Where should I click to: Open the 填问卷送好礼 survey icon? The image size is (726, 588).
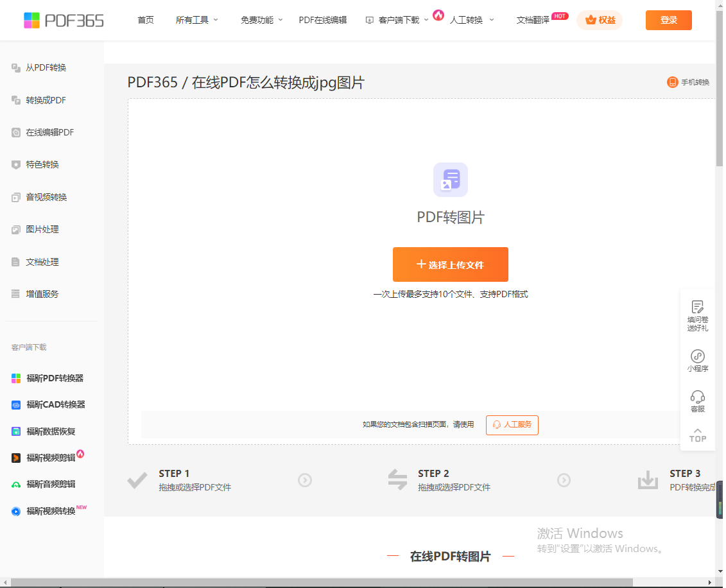click(x=697, y=307)
